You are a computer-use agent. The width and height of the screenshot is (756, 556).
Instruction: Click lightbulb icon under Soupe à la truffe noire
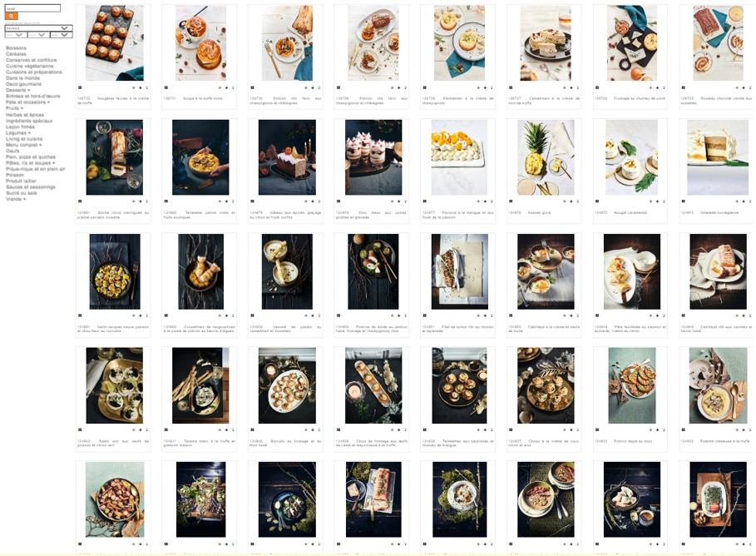coord(233,88)
